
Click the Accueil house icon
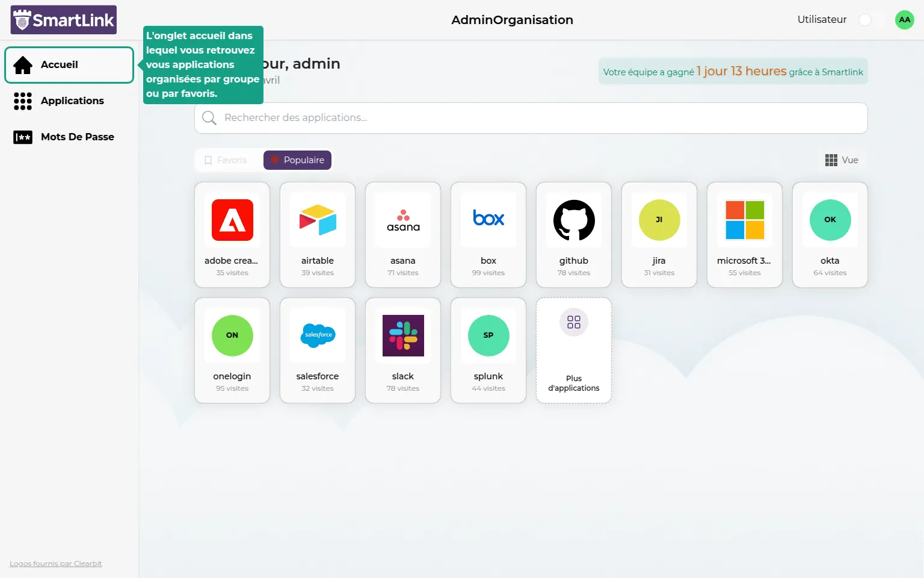[x=23, y=65]
